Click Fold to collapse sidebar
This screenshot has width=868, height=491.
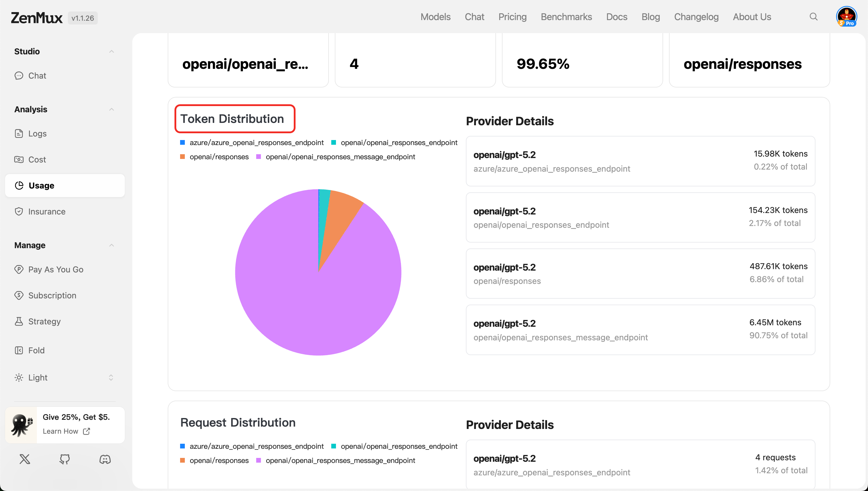pyautogui.click(x=36, y=350)
